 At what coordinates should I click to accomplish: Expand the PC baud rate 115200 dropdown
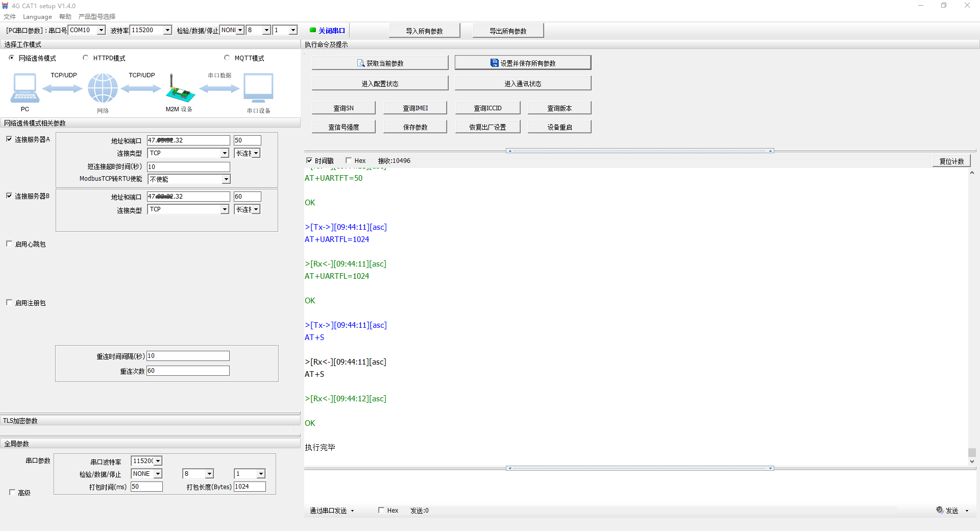167,30
